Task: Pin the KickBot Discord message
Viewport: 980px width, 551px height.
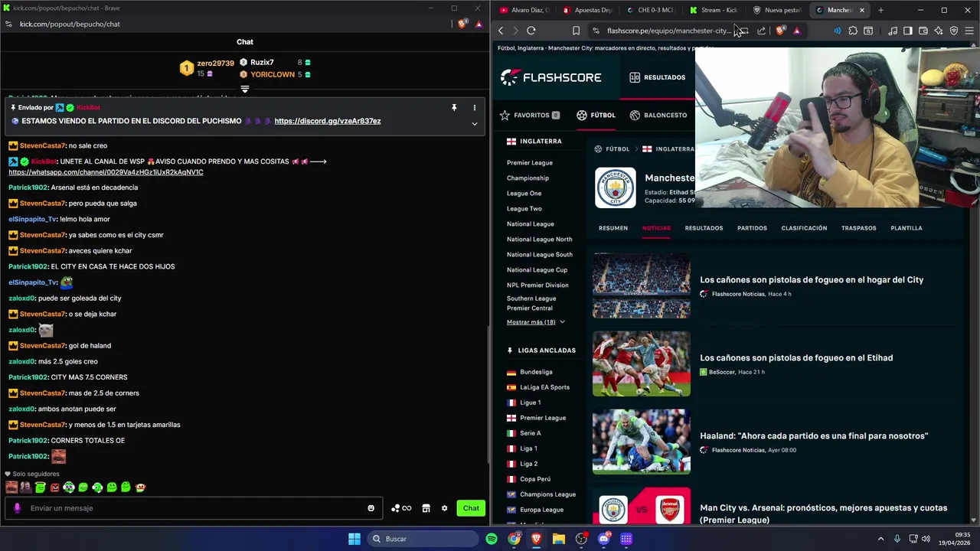Action: tap(454, 108)
